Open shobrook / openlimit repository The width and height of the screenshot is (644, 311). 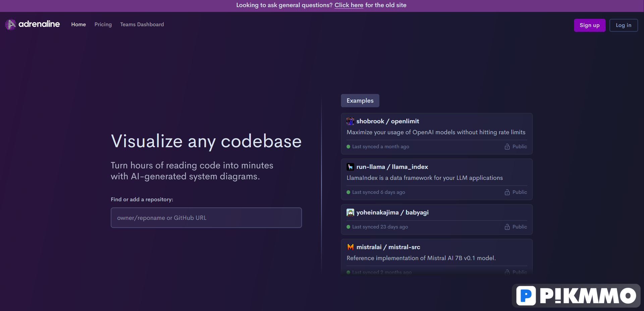coord(388,121)
